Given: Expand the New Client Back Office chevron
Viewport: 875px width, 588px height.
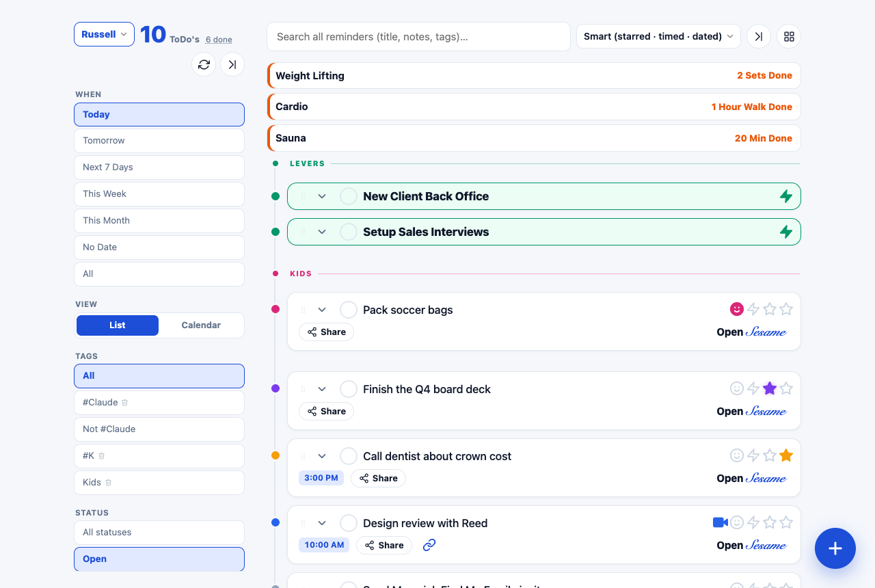Looking at the screenshot, I should (x=322, y=196).
